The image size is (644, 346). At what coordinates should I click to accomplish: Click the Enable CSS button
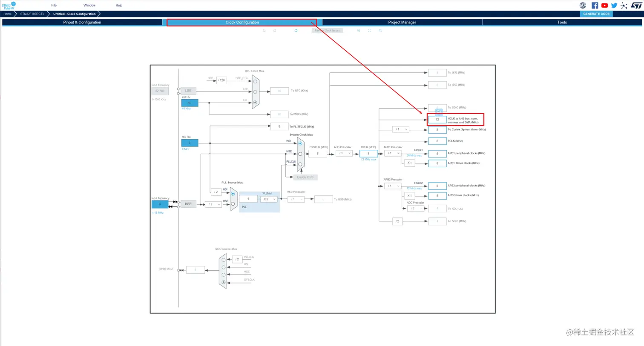(305, 177)
